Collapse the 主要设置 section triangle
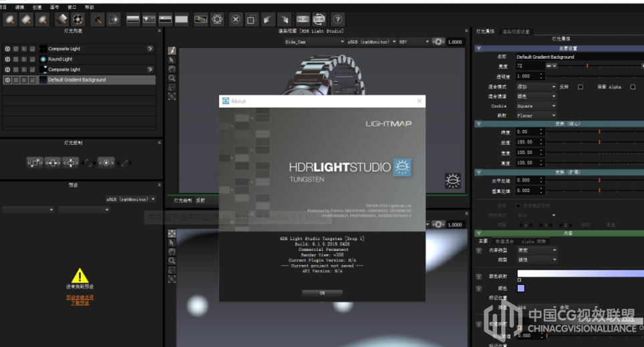This screenshot has height=347, width=644. [478, 49]
